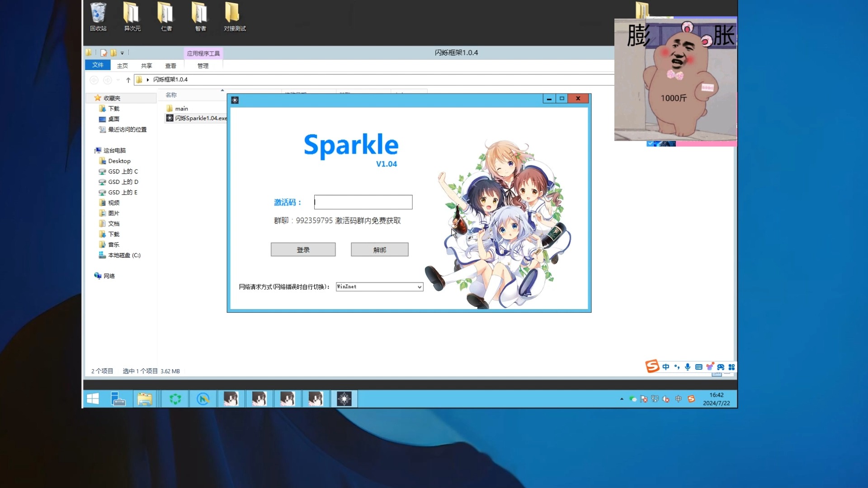Viewport: 868px width, 488px height.
Task: Open the Recycle Bin (回收站) desktop icon
Action: 98,17
